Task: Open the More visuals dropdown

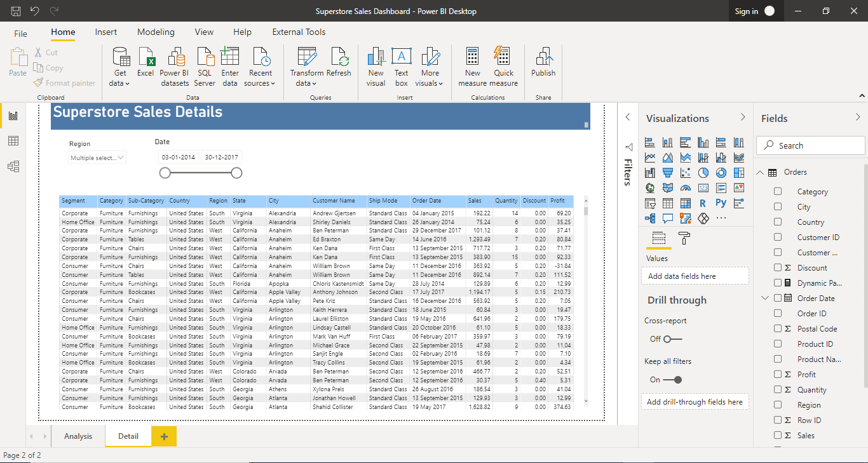Action: point(430,67)
